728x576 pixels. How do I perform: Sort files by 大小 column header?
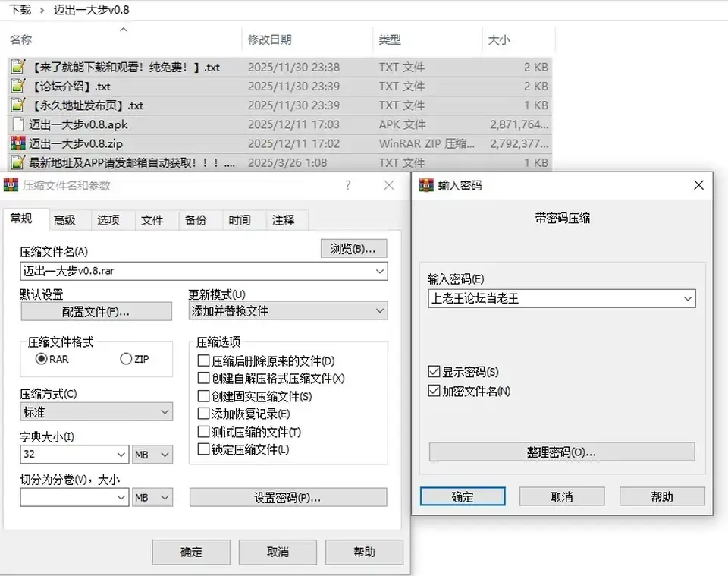(518, 39)
